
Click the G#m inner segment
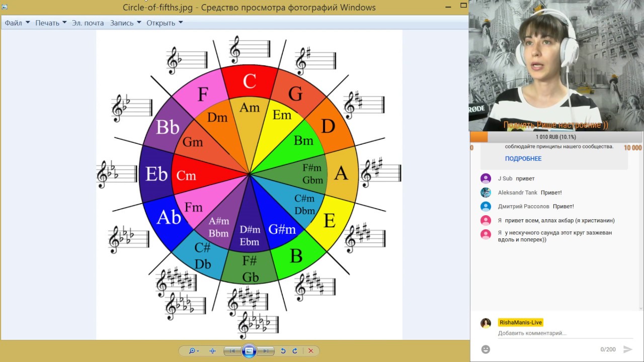pyautogui.click(x=282, y=230)
